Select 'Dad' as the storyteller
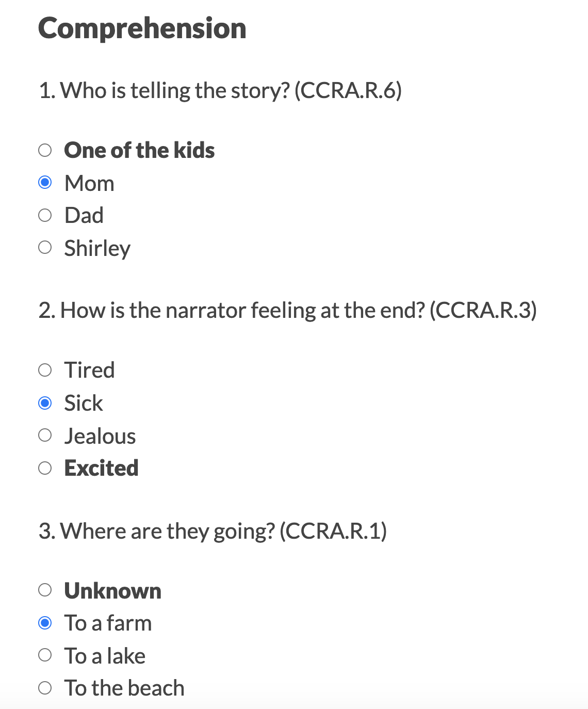The image size is (588, 709). 45,215
